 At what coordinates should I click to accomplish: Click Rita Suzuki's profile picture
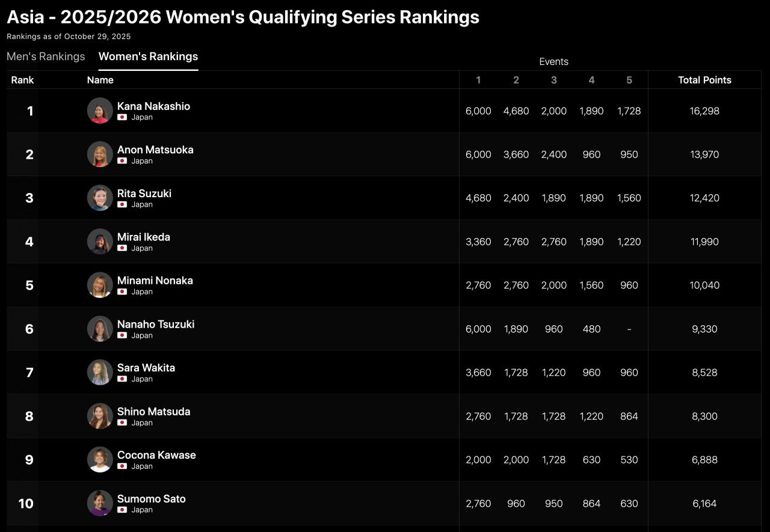pos(100,198)
